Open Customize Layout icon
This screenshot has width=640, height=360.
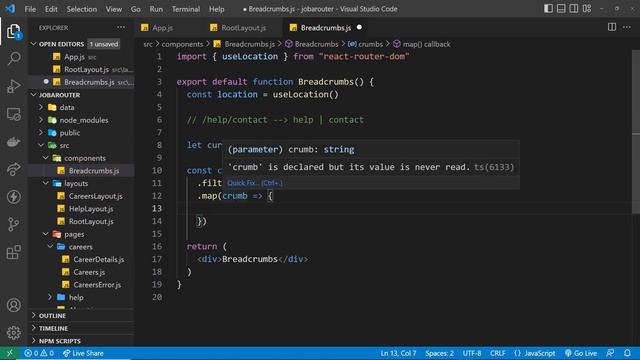[x=587, y=9]
